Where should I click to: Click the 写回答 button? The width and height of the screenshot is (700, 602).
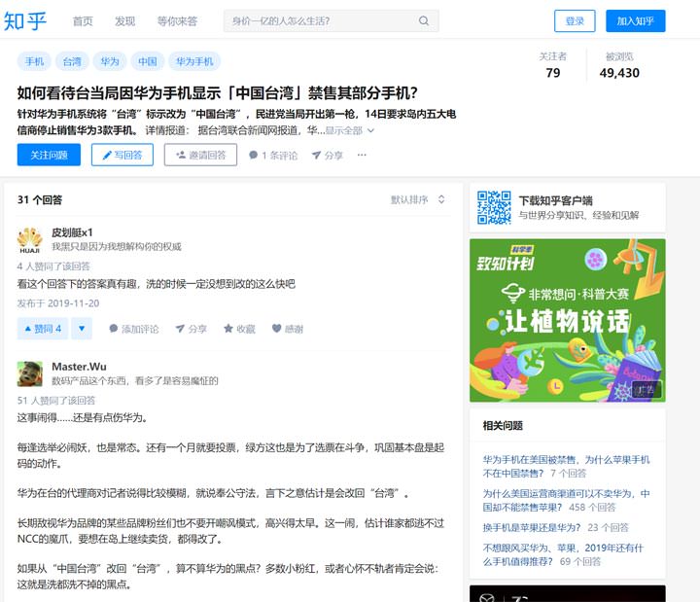[x=122, y=155]
